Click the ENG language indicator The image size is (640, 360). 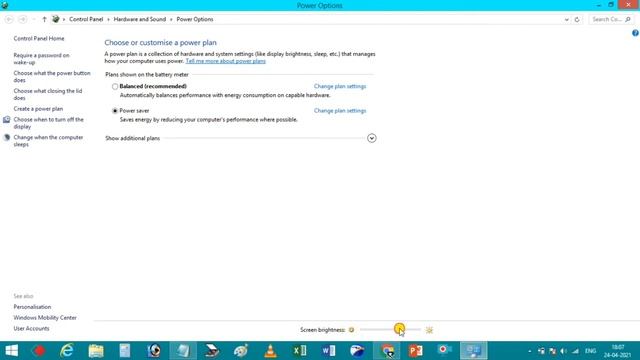pos(590,351)
